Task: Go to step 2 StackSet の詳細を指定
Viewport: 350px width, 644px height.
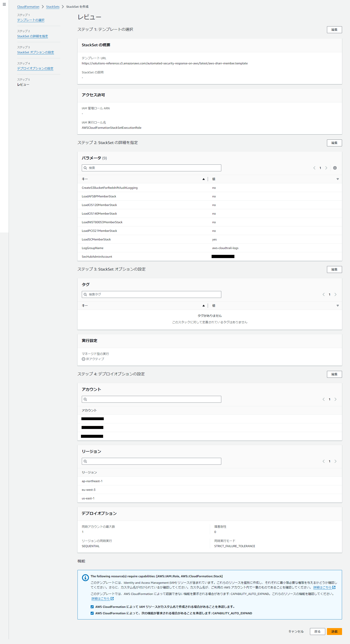Action: click(33, 36)
